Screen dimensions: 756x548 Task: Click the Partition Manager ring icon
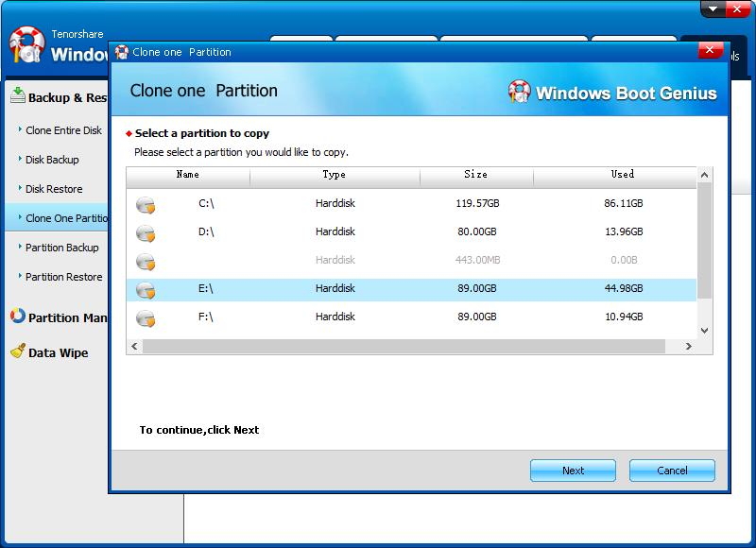[18, 316]
